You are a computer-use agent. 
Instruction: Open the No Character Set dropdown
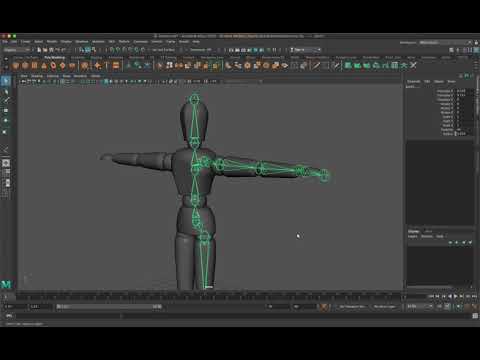point(352,307)
